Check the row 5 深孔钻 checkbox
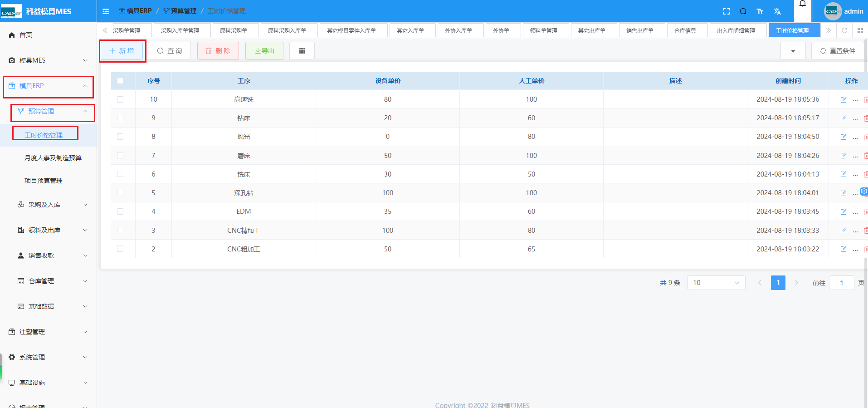868x408 pixels. (x=120, y=193)
